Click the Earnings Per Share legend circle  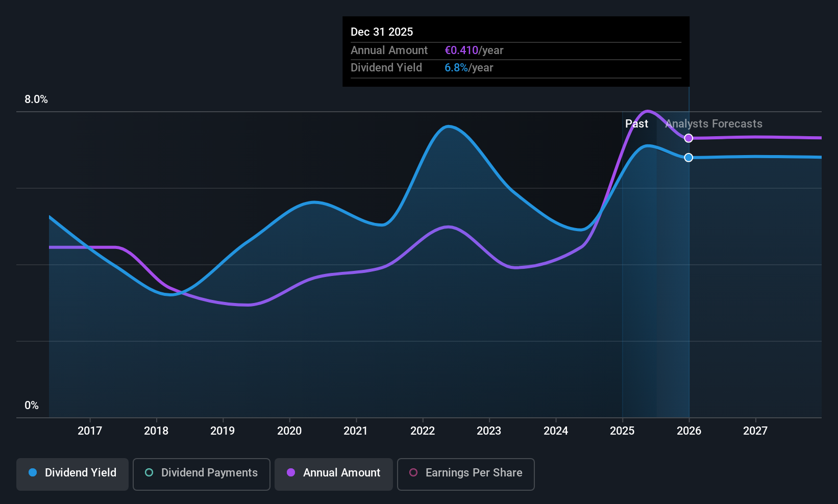(x=413, y=472)
